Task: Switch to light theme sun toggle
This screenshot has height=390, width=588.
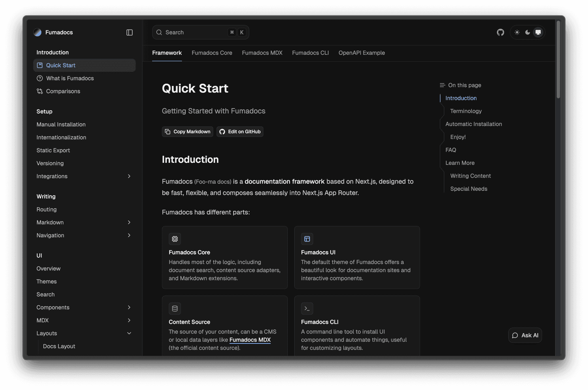Action: (517, 32)
